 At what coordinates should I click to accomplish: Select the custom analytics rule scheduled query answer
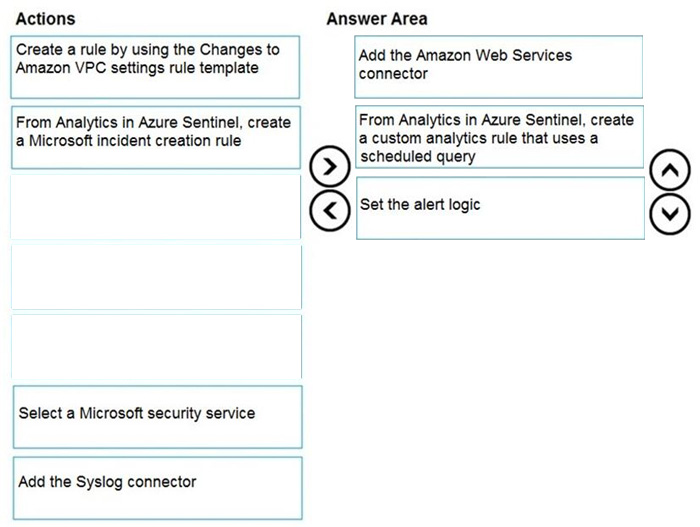click(x=500, y=137)
